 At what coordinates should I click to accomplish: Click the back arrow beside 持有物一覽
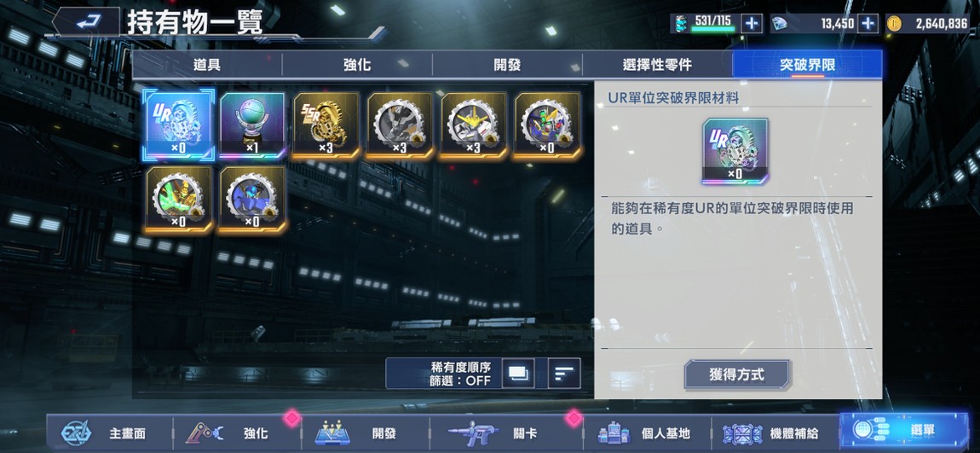click(85, 21)
